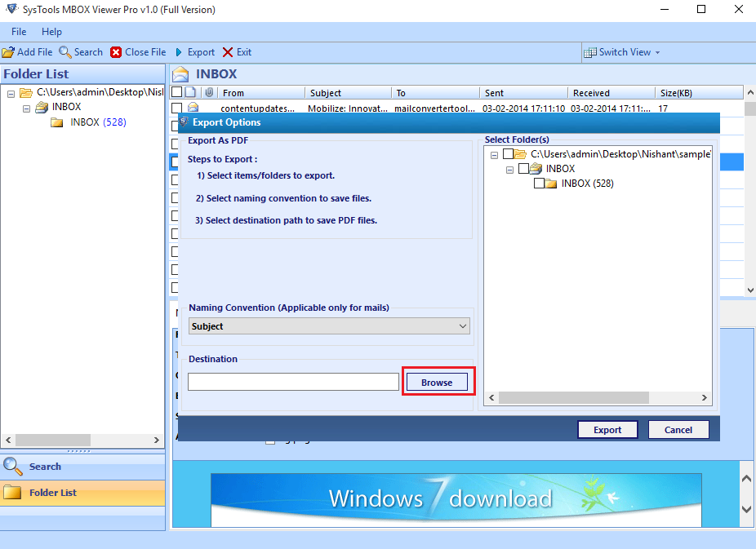
Task: Click the Search magnifier icon in bottom pane
Action: click(x=12, y=466)
